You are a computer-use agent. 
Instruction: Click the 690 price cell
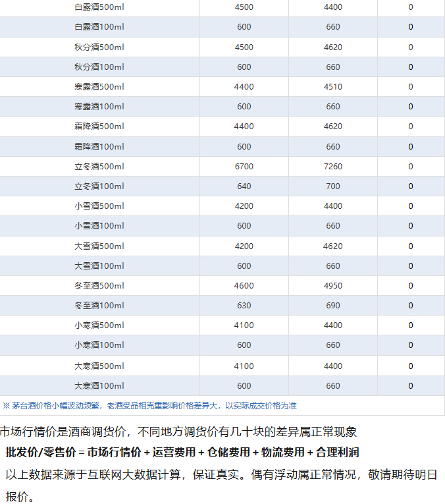tap(332, 306)
